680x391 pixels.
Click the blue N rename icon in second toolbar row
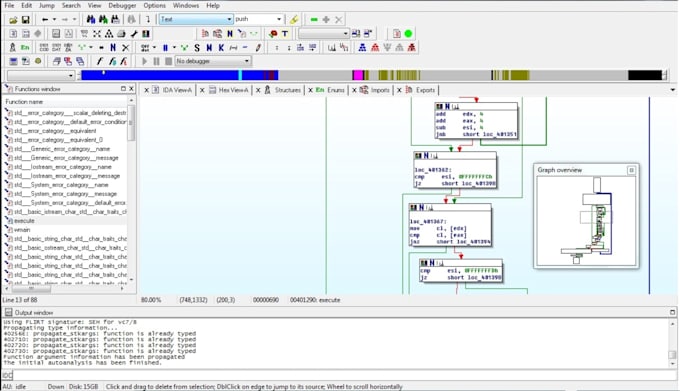click(230, 33)
